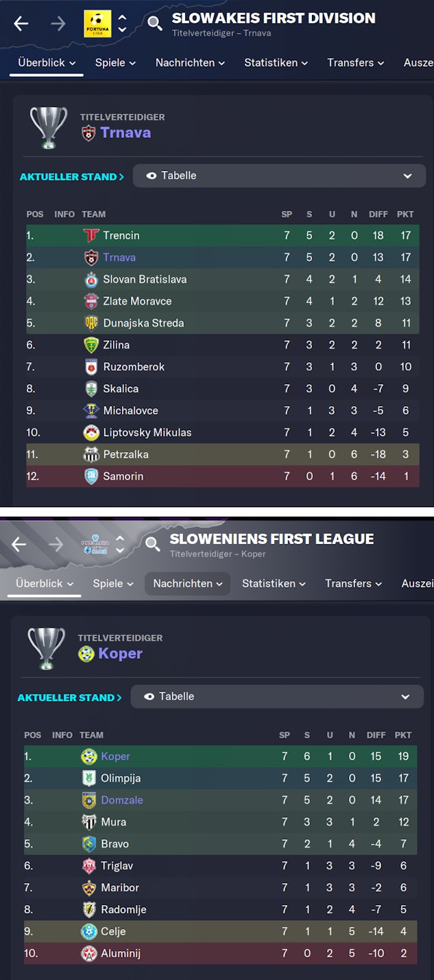Screen dimensions: 434x980
Task: Click the Domzale team name link
Action: pos(122,800)
